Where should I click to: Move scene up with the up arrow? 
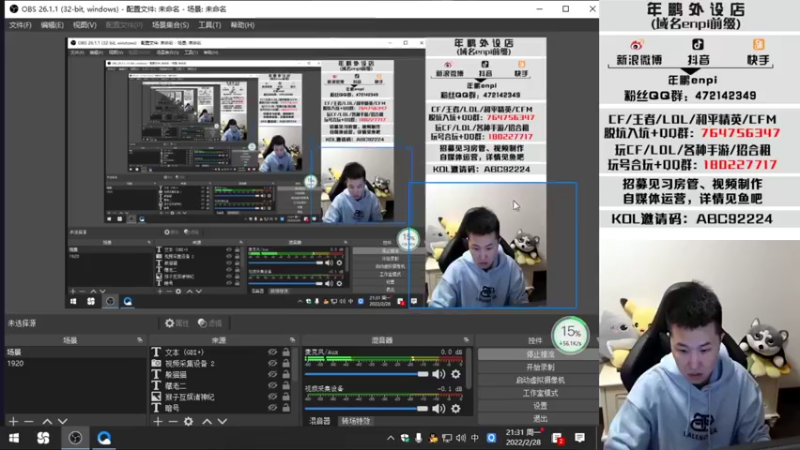tap(47, 421)
